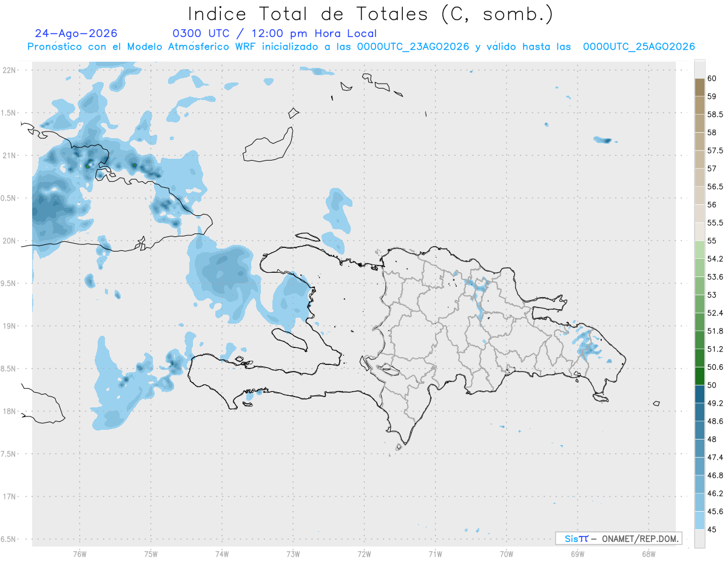
Task: Click the colorbar value '58.5'
Action: [715, 115]
